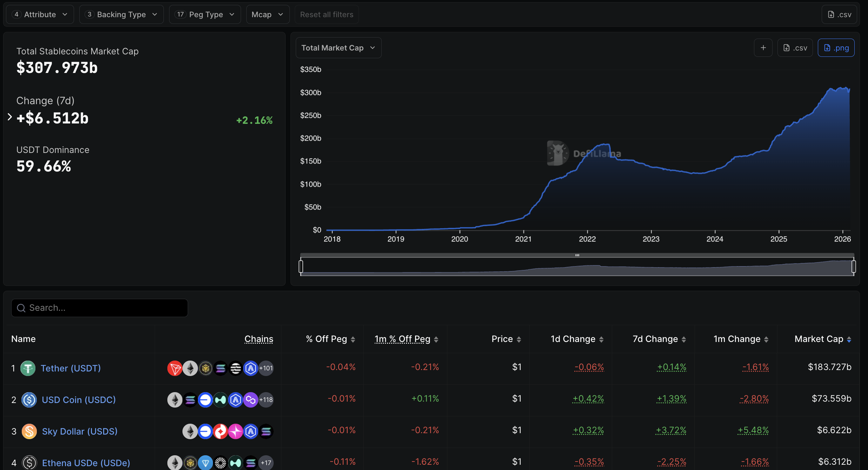Click the Tron chain icon in Tether row
The image size is (868, 470).
(x=175, y=368)
